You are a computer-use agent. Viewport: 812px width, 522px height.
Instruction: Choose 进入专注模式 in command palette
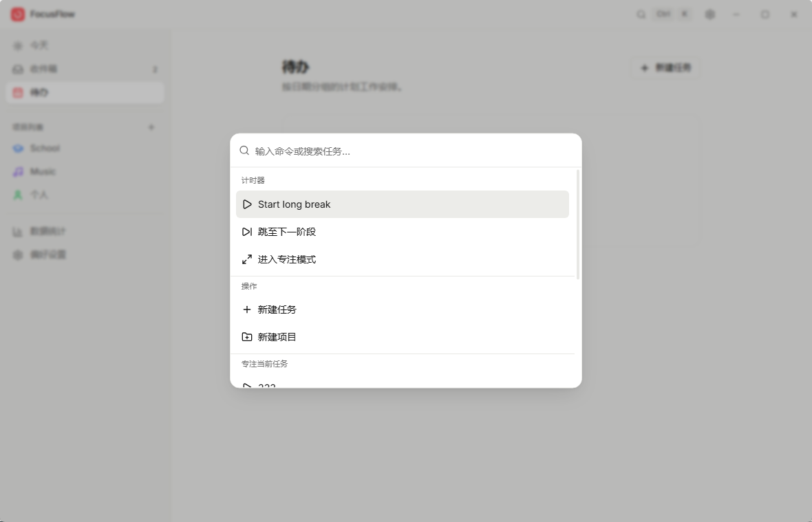(403, 259)
